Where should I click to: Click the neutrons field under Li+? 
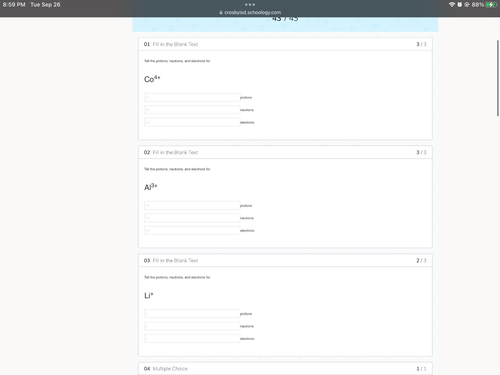(192, 326)
